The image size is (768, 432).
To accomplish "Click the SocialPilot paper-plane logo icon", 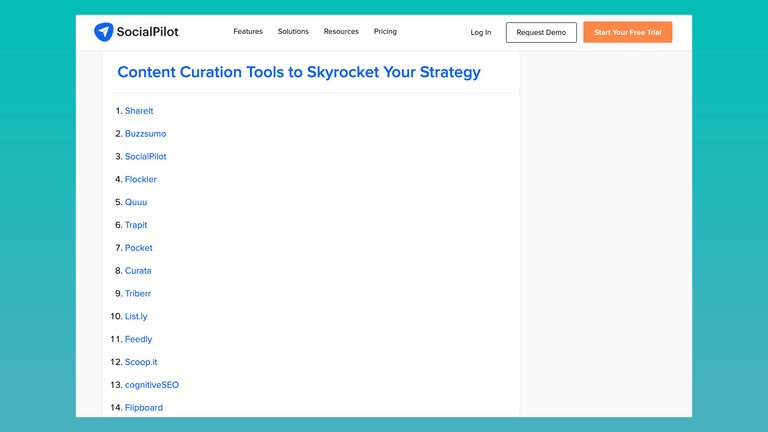I will tap(104, 32).
